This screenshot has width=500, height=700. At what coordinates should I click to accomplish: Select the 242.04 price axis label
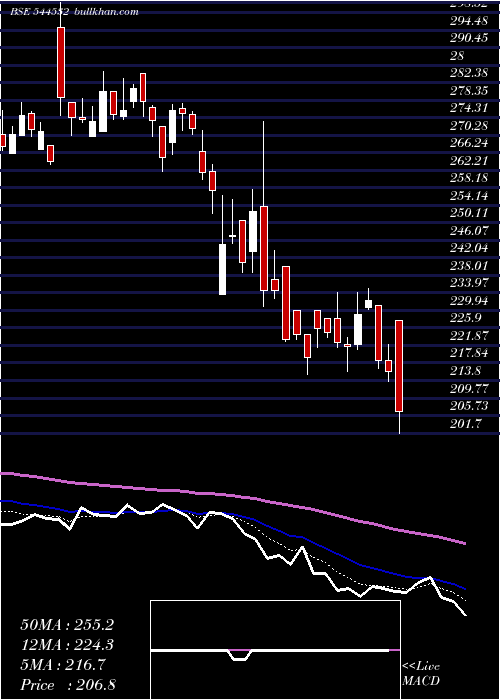tap(469, 248)
